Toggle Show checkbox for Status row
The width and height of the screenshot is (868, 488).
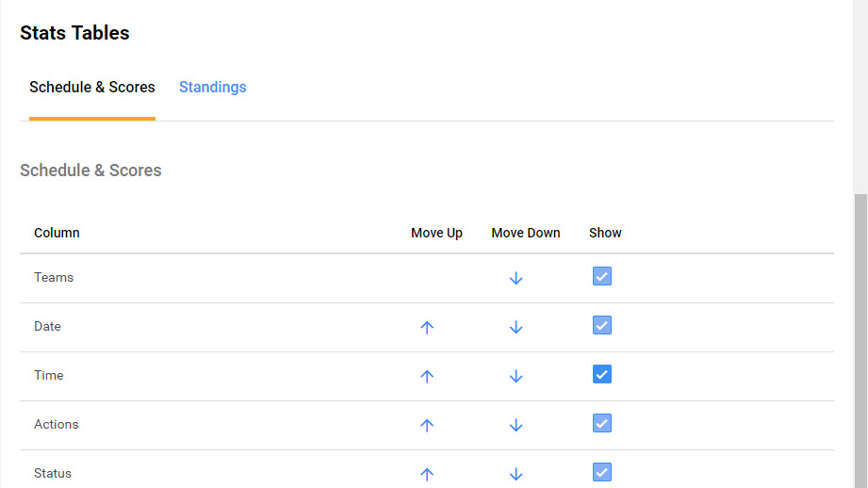(x=602, y=472)
